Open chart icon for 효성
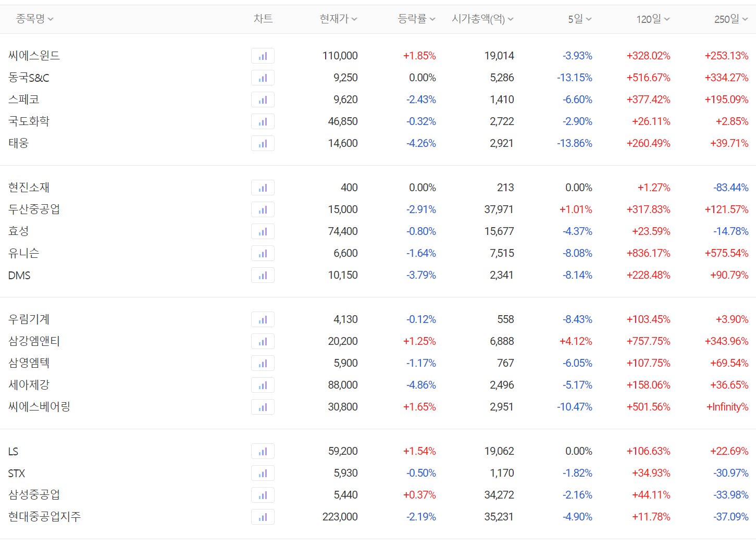This screenshot has width=756, height=547. tap(263, 231)
